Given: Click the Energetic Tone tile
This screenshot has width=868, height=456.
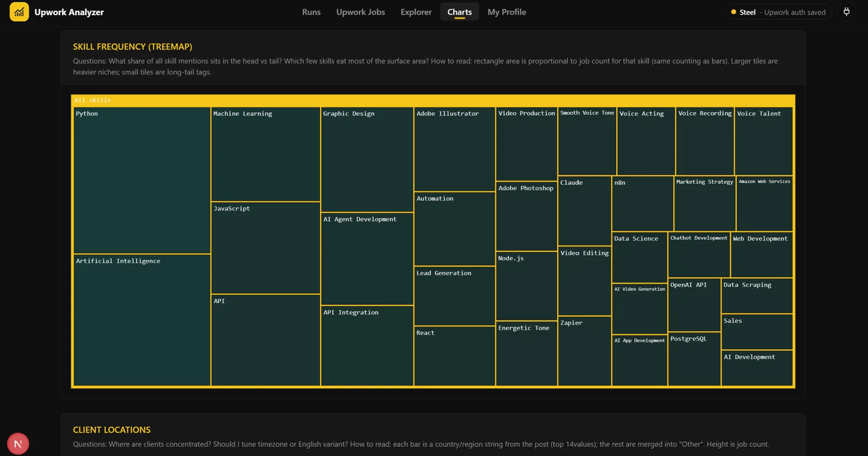Looking at the screenshot, I should coord(527,354).
